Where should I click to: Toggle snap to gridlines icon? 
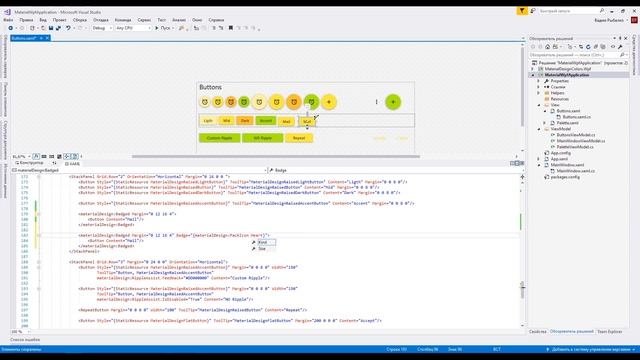click(x=51, y=156)
